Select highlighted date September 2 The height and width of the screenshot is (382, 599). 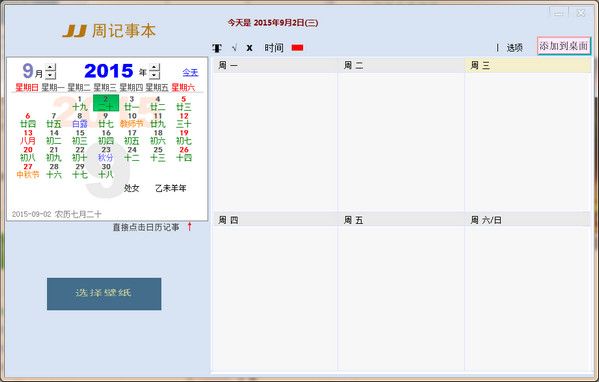point(106,103)
